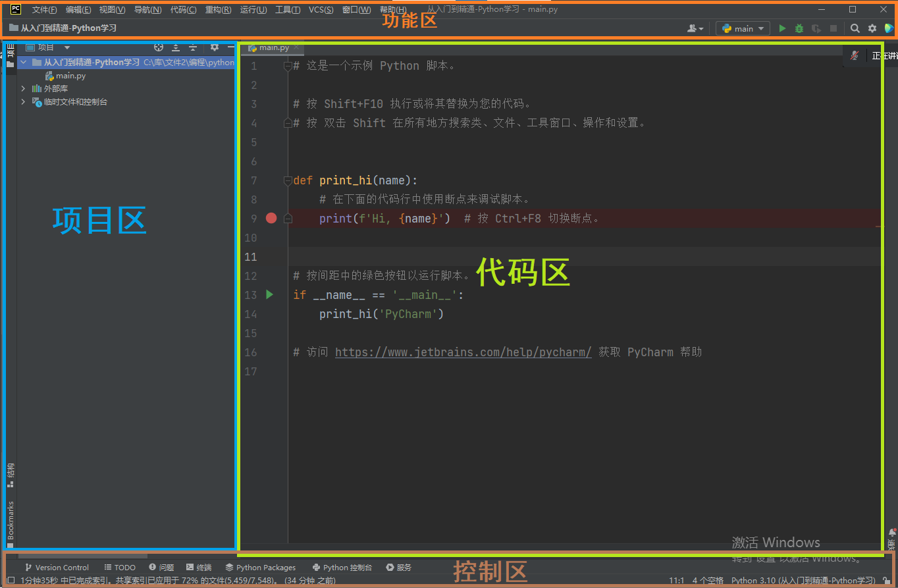
Task: Click the lock icon in status bar
Action: tap(887, 580)
